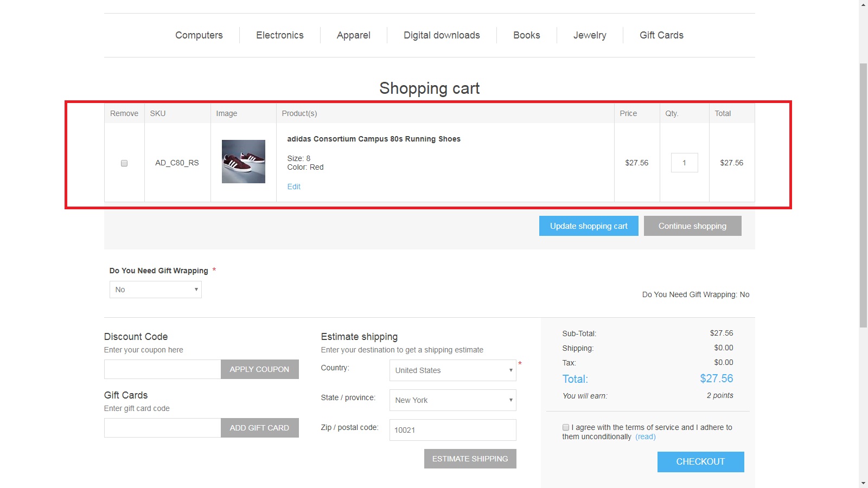The width and height of the screenshot is (868, 488).
Task: Click the order Total amount $27.56
Action: click(x=716, y=378)
